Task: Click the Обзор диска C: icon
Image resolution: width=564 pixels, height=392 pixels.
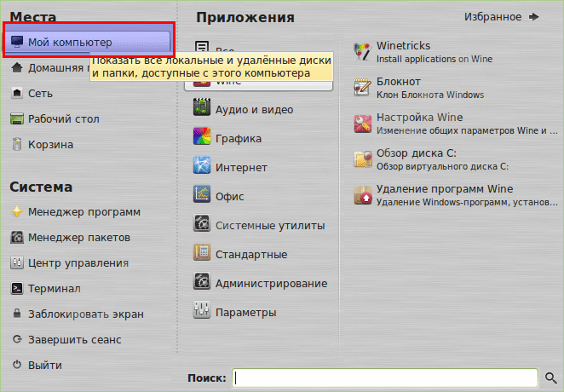Action: (x=362, y=159)
